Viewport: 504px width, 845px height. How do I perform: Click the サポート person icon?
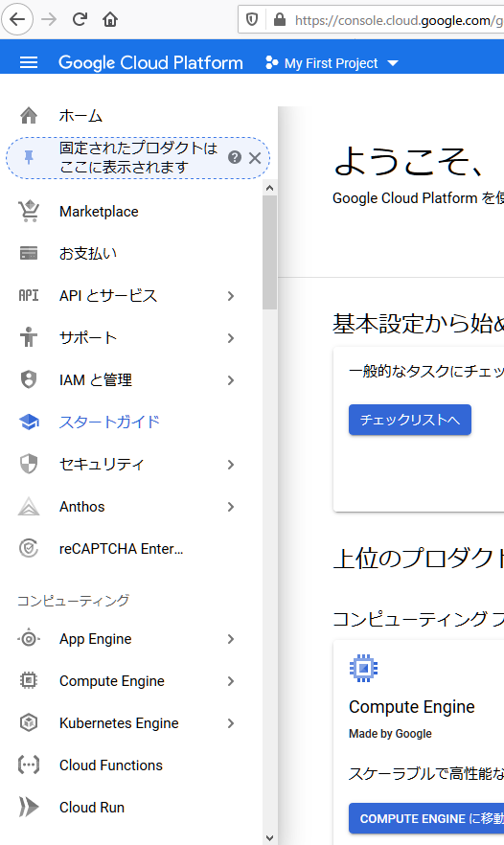pyautogui.click(x=29, y=337)
